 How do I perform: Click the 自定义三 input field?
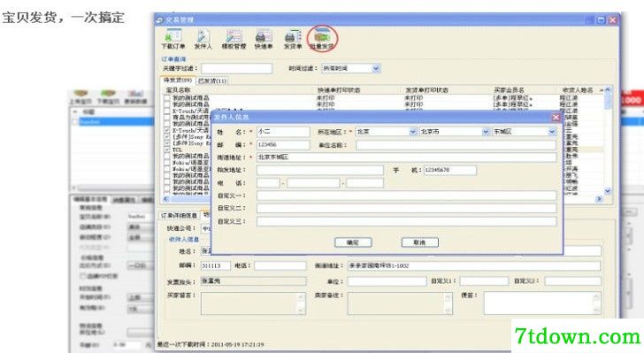[407, 221]
